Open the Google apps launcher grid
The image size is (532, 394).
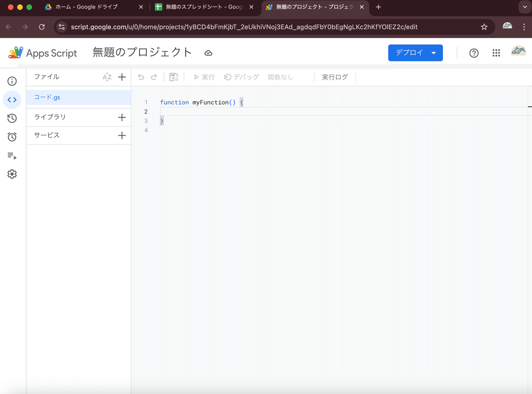click(496, 53)
